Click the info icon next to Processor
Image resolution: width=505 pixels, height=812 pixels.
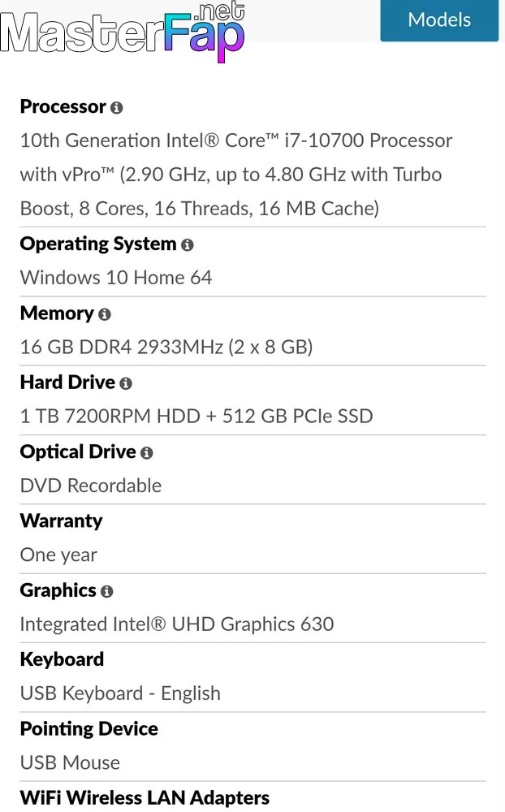(x=117, y=108)
